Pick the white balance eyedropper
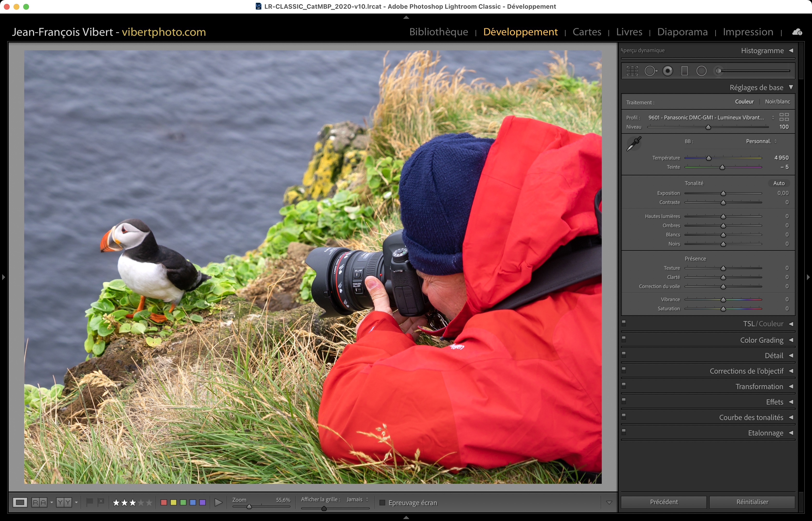Image resolution: width=812 pixels, height=521 pixels. pyautogui.click(x=634, y=144)
